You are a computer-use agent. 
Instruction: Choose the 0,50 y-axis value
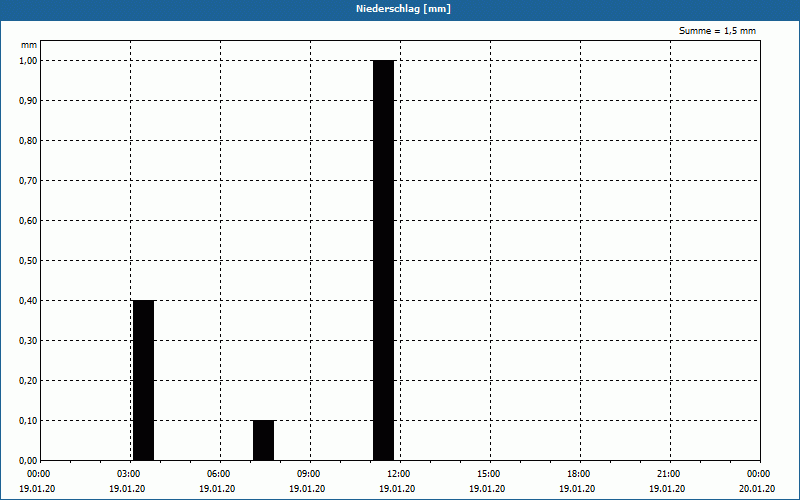tap(29, 261)
